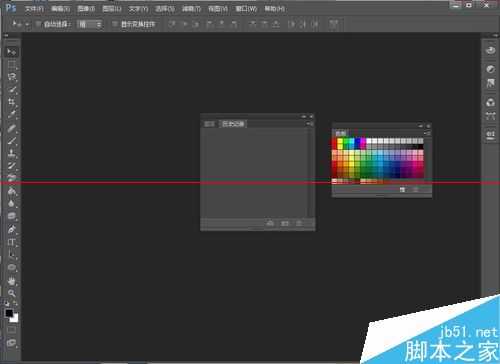
Task: Open the 图层(L) menu
Action: [x=112, y=9]
